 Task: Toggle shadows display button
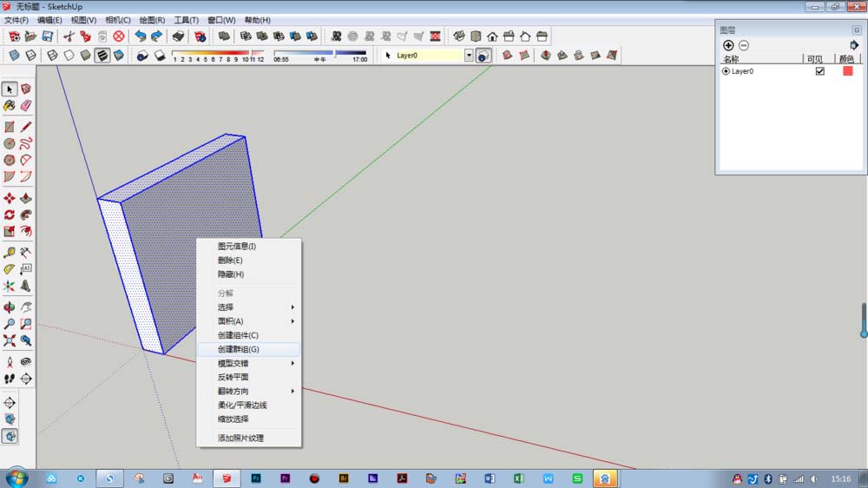142,56
